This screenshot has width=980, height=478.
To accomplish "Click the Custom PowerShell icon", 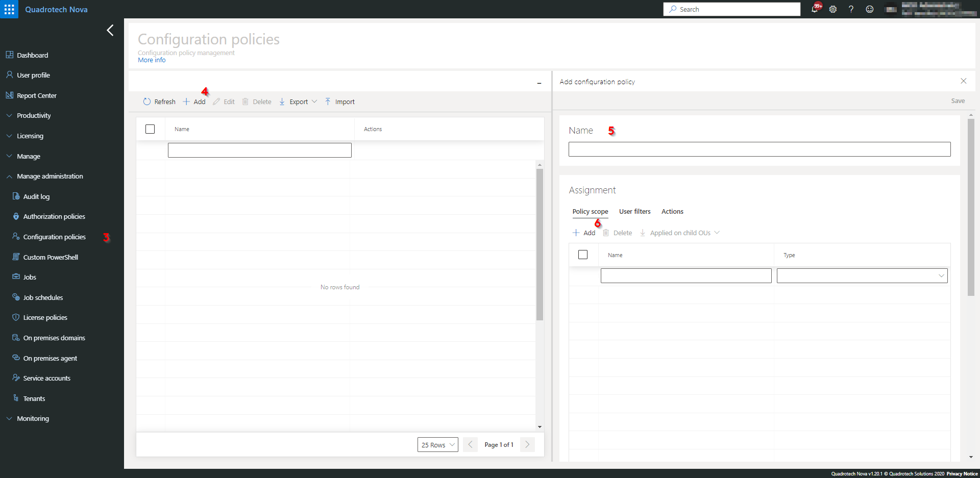I will click(16, 257).
